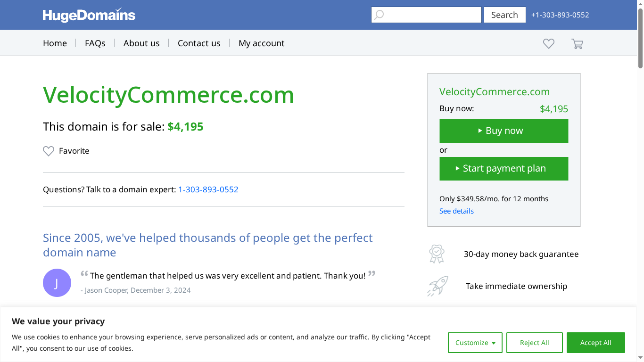Open My account
The width and height of the screenshot is (644, 362).
(x=261, y=43)
